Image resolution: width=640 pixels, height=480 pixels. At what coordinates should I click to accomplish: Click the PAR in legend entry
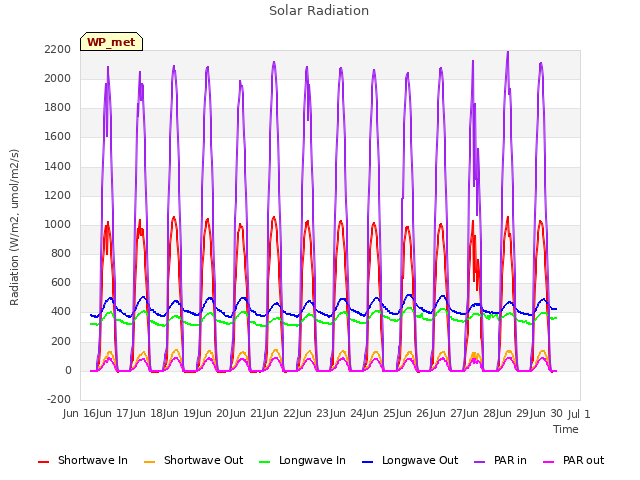pyautogui.click(x=500, y=460)
